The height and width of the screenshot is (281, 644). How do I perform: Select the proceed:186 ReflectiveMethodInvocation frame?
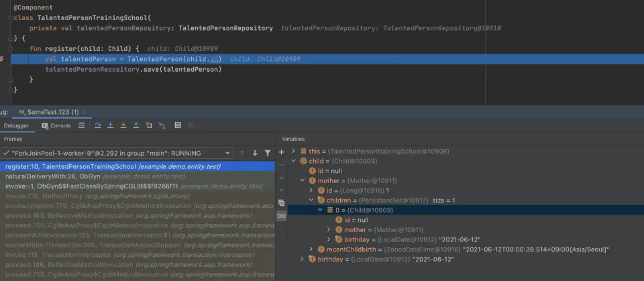137,264
